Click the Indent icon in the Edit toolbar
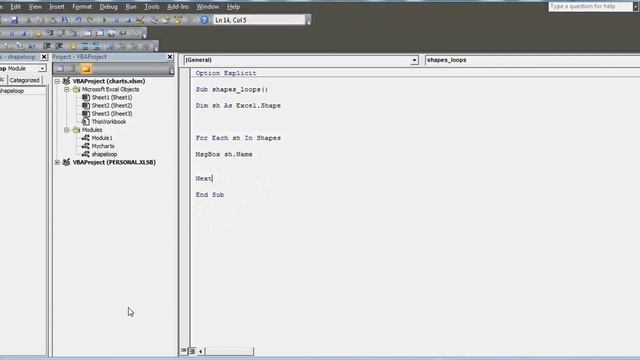The image size is (640, 360). [x=47, y=46]
